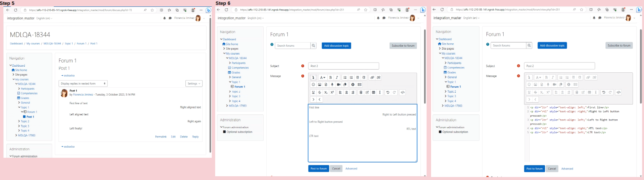Screen dimensions: 644x180
Task: Click the Delete link under Post 1
Action: click(x=184, y=137)
